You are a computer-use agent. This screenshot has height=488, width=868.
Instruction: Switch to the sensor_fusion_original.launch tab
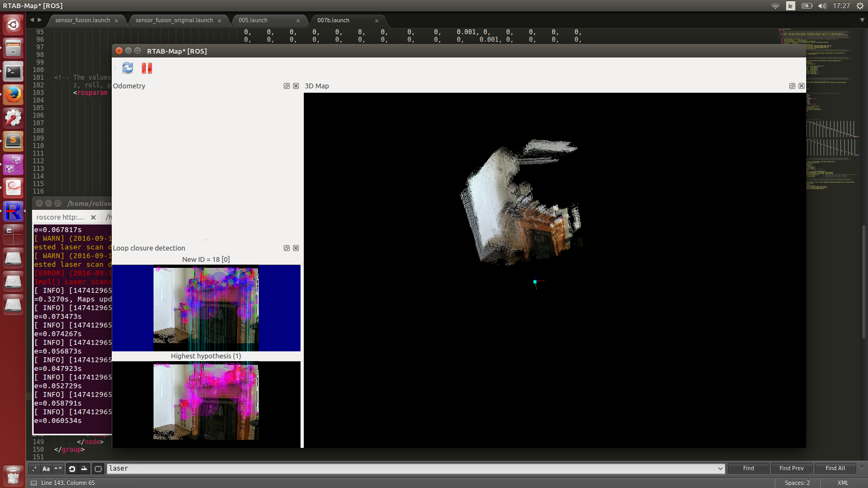tap(174, 21)
